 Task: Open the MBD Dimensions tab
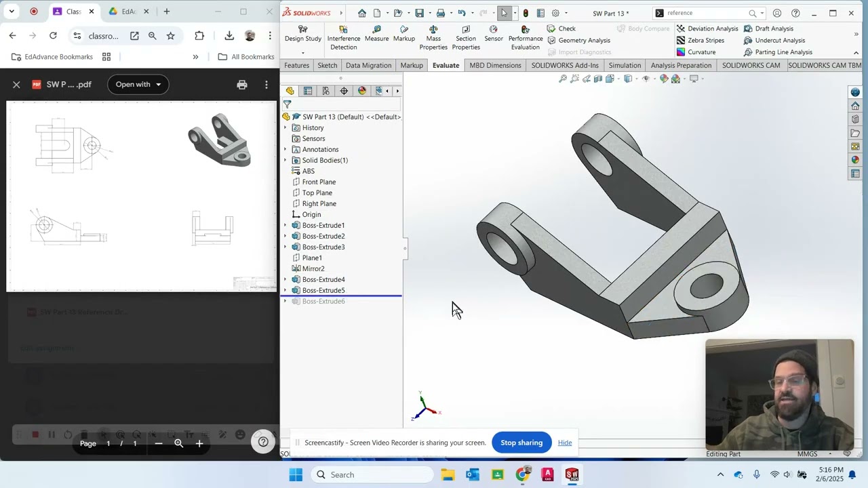coord(495,65)
